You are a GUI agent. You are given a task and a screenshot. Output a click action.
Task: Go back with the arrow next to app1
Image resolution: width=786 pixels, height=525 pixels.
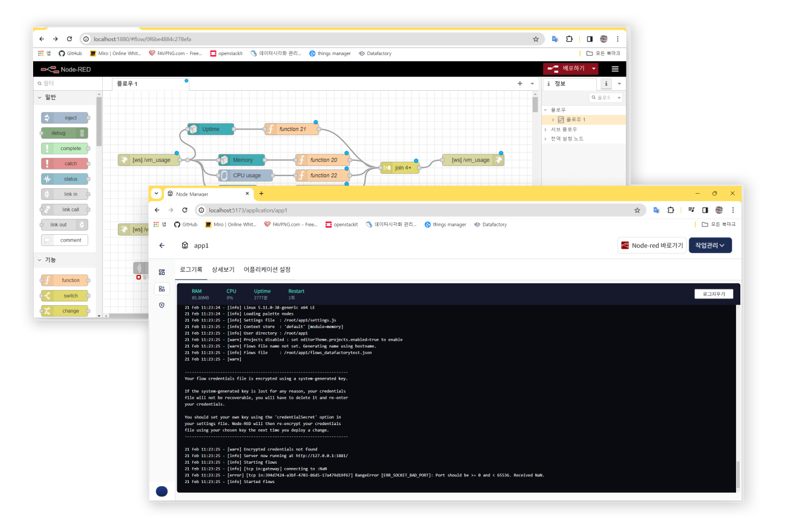162,245
